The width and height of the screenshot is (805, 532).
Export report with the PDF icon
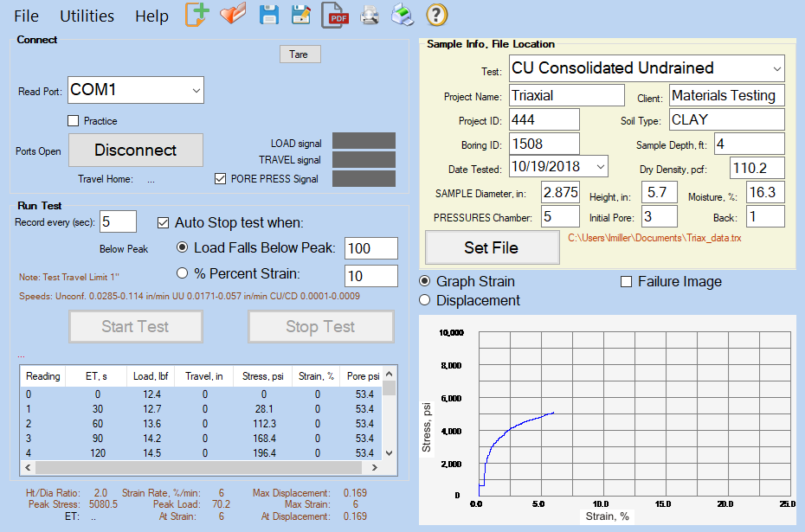tap(335, 15)
